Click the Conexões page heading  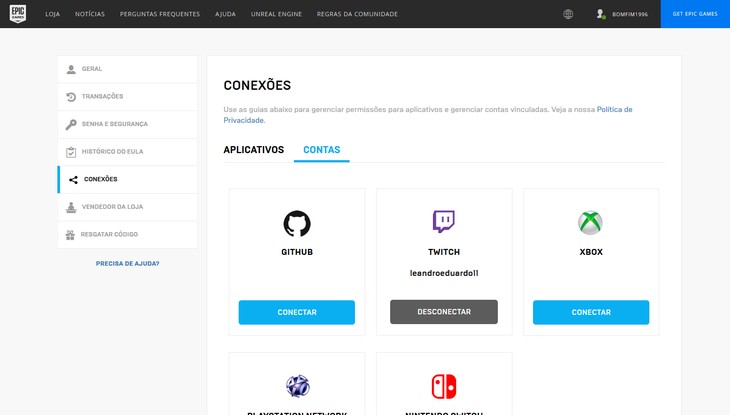257,85
